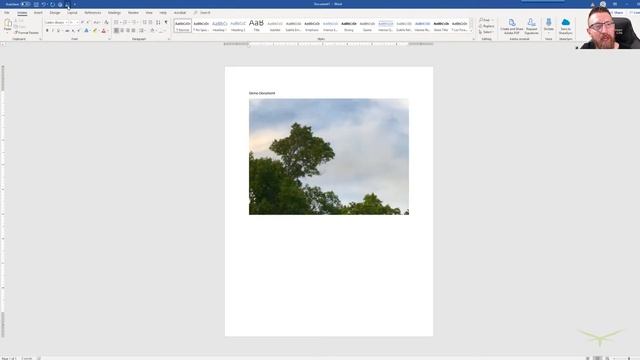Viewport: 640px width, 360px height.
Task: Open the Clipboard dialog launcher
Action: click(x=40, y=39)
